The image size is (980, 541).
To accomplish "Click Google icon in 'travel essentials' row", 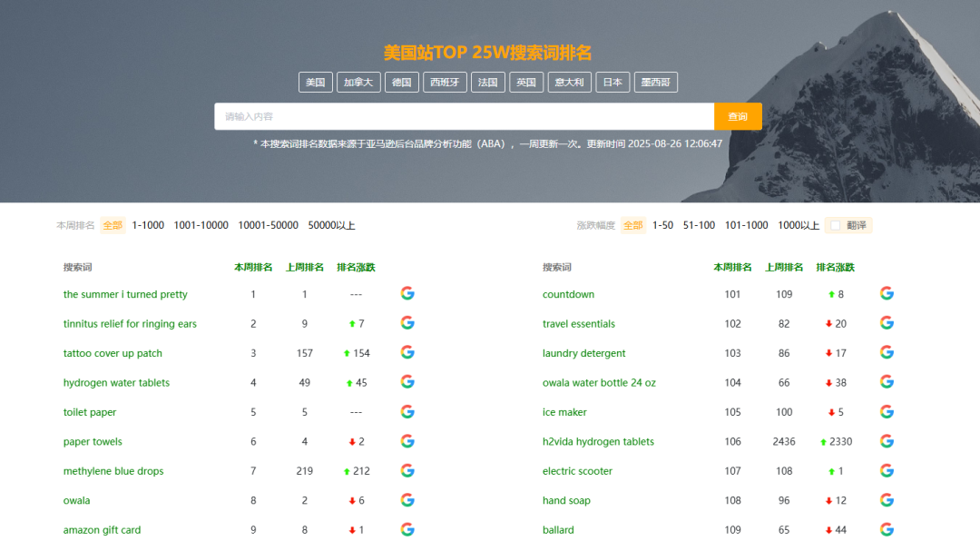I will tap(887, 323).
